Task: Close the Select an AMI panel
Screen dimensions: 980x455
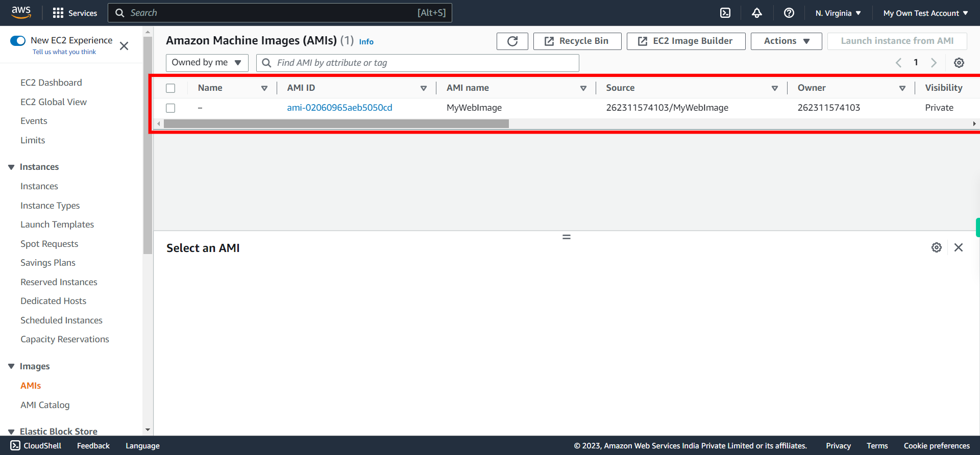Action: [959, 247]
